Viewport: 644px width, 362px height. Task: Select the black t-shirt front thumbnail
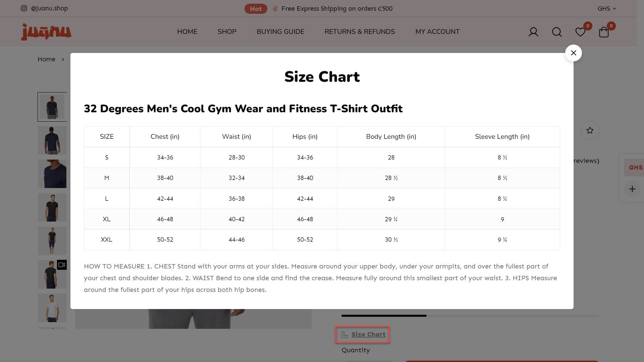(52, 207)
